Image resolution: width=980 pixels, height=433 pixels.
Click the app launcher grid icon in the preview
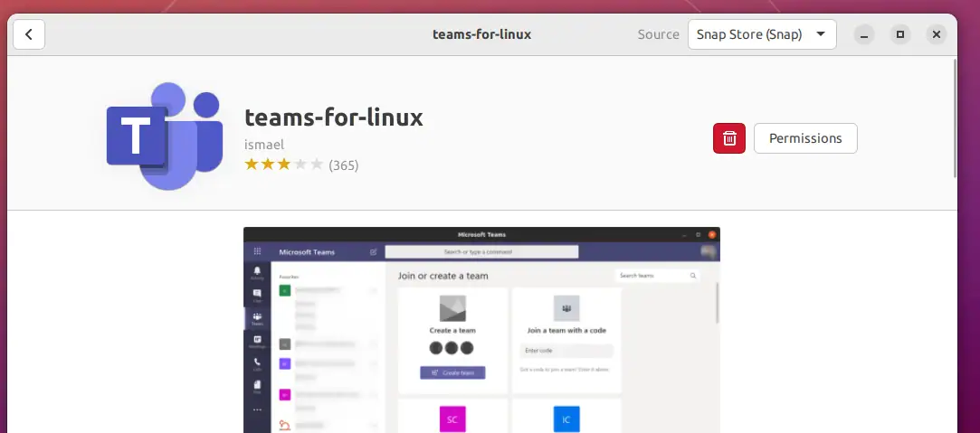[257, 251]
